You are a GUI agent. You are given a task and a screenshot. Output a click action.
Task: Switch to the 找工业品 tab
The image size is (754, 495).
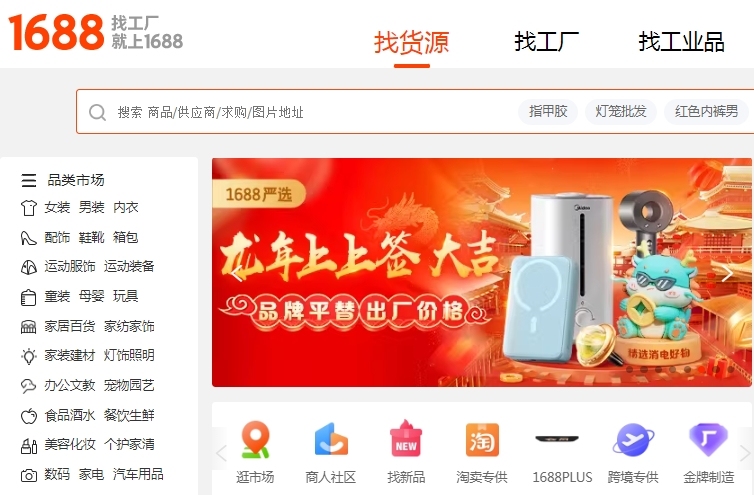coord(681,41)
